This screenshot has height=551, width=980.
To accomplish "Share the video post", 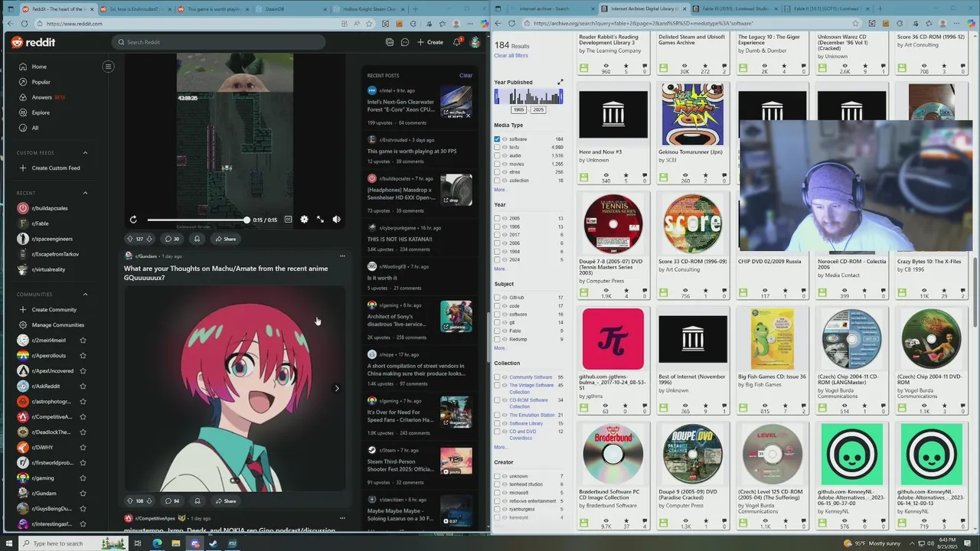I will [x=225, y=239].
